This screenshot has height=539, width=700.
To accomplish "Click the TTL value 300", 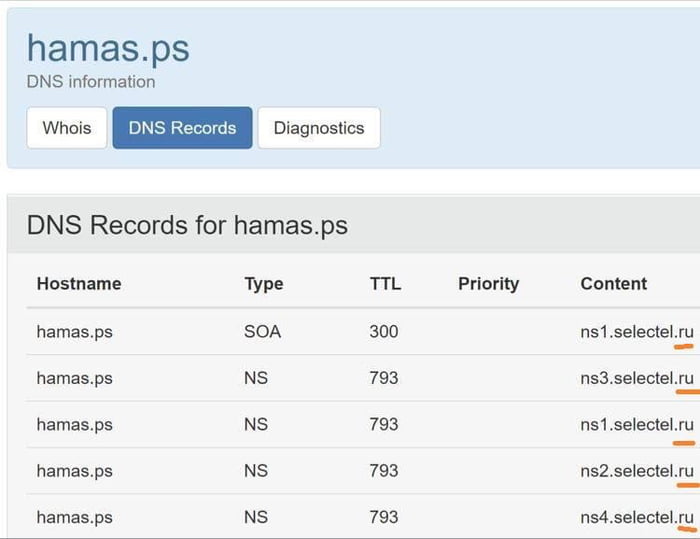I will pyautogui.click(x=384, y=331).
